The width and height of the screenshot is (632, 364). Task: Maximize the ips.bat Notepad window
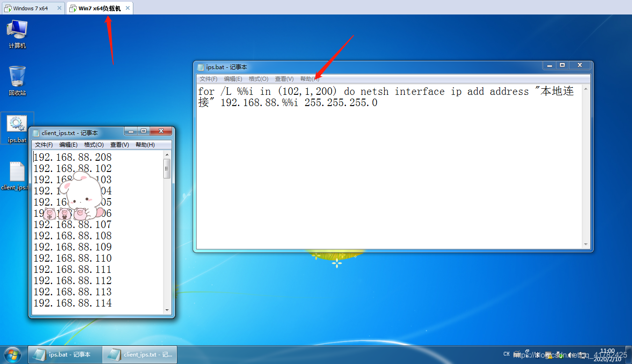point(562,65)
